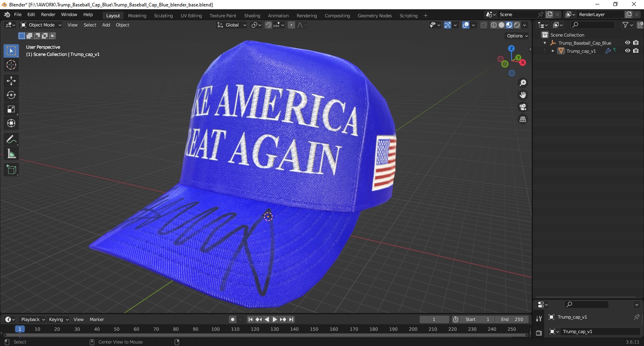Add a new workspace with plus
This screenshot has height=346, width=644.
[x=425, y=16]
